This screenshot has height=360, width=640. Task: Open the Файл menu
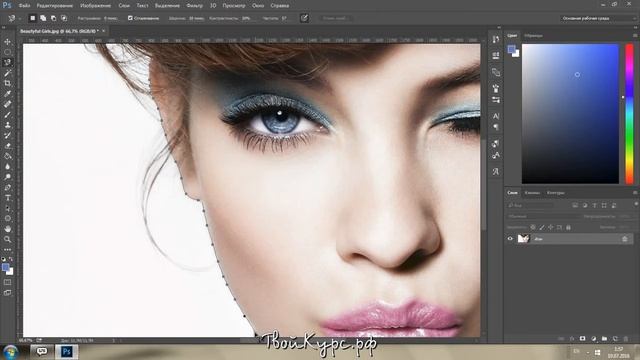[24, 6]
